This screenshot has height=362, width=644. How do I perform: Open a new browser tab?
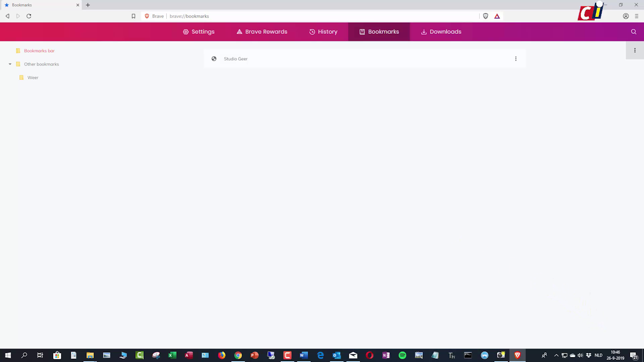point(87,5)
